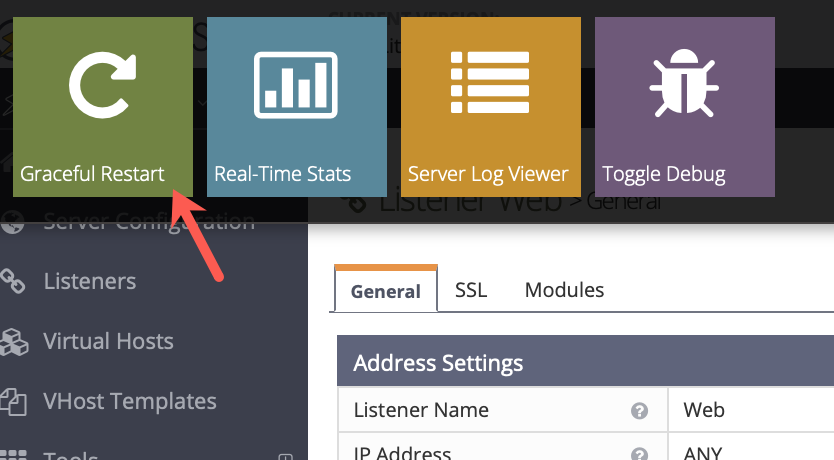Switch to the General tab
This screenshot has width=834, height=460.
pos(385,291)
